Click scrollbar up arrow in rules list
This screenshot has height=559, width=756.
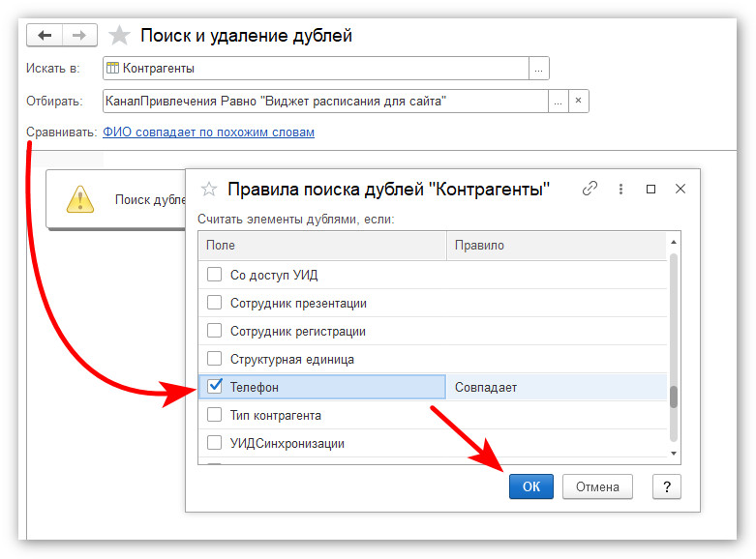[674, 242]
